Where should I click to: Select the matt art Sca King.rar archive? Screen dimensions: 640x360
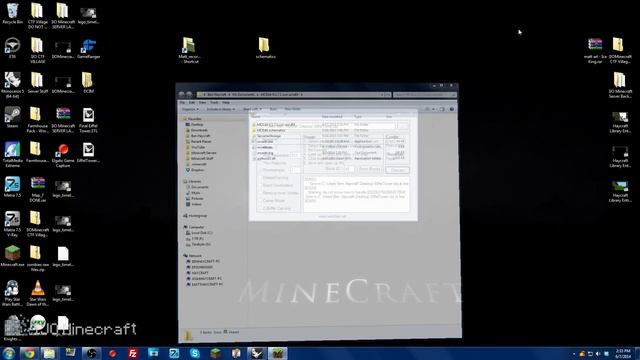[x=595, y=50]
